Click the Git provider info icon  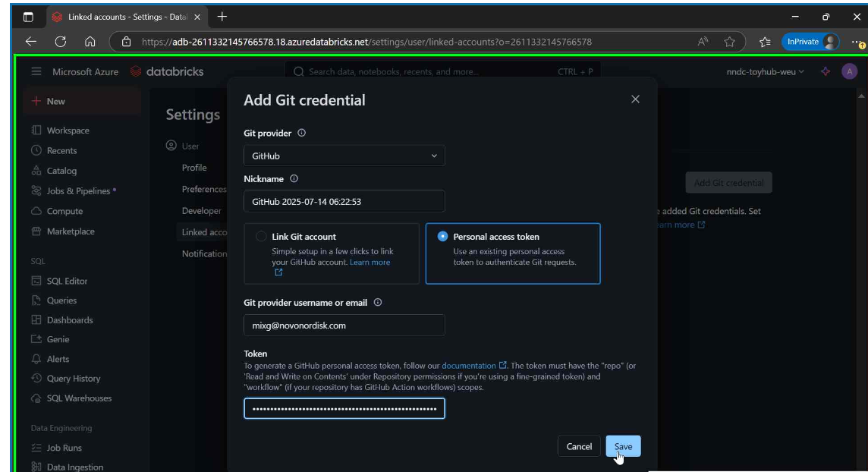click(302, 133)
